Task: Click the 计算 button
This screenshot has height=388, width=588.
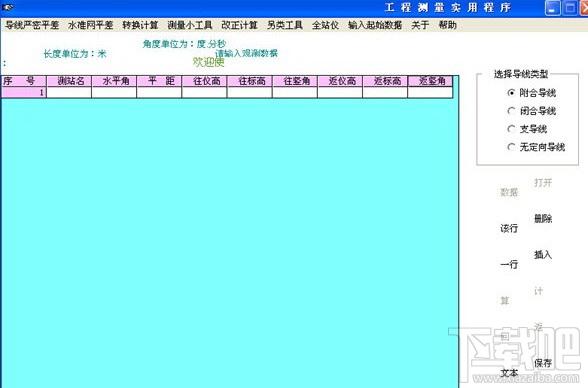Action: coord(522,295)
